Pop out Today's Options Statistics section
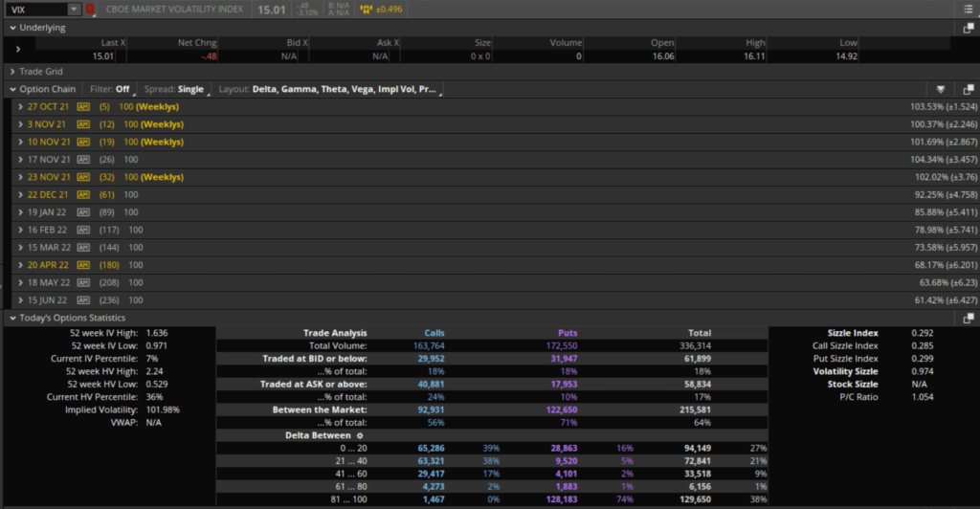Viewport: 980px width, 509px height. [969, 319]
